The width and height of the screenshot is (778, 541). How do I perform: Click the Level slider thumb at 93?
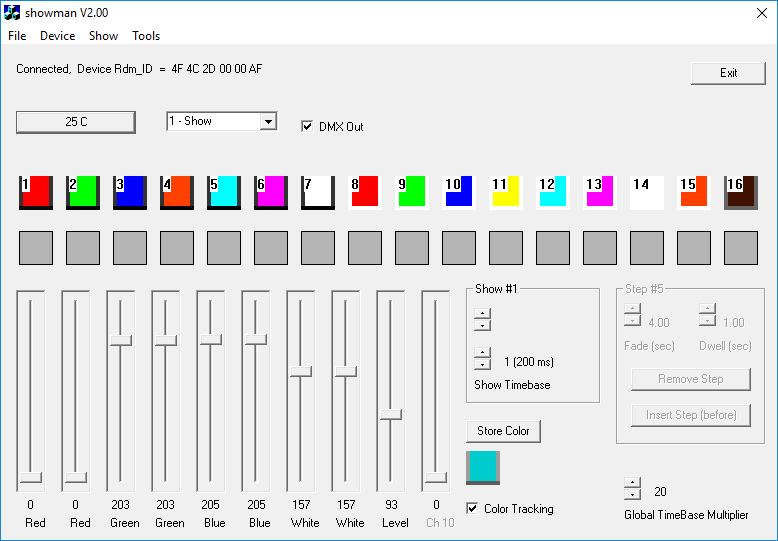click(391, 414)
